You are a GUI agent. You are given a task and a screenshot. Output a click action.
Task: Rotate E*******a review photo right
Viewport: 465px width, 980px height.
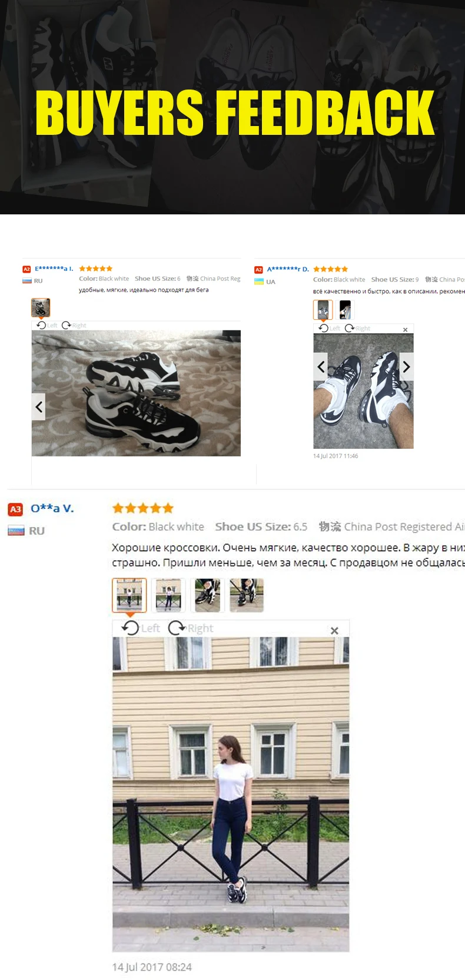click(74, 325)
